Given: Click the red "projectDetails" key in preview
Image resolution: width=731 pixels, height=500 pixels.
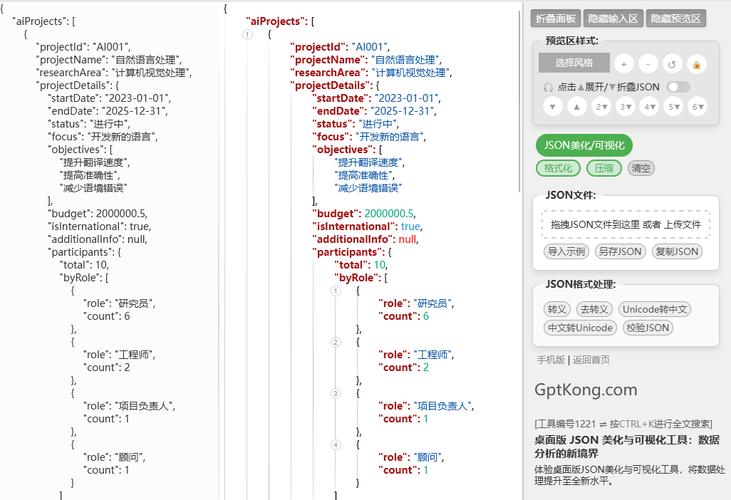Looking at the screenshot, I should [x=331, y=86].
